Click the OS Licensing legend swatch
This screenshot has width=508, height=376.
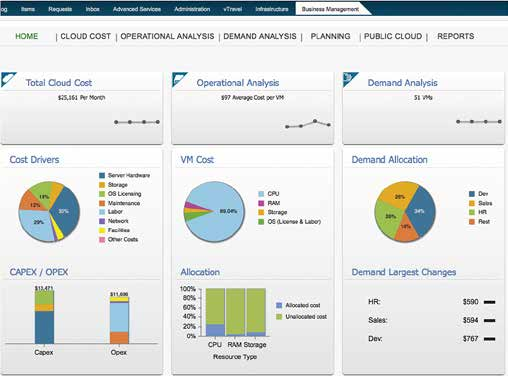pos(102,194)
